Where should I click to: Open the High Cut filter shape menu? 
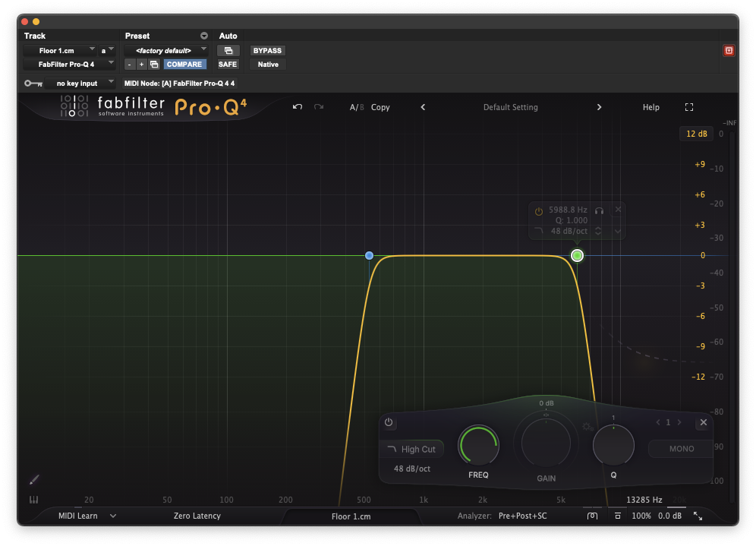click(x=411, y=449)
